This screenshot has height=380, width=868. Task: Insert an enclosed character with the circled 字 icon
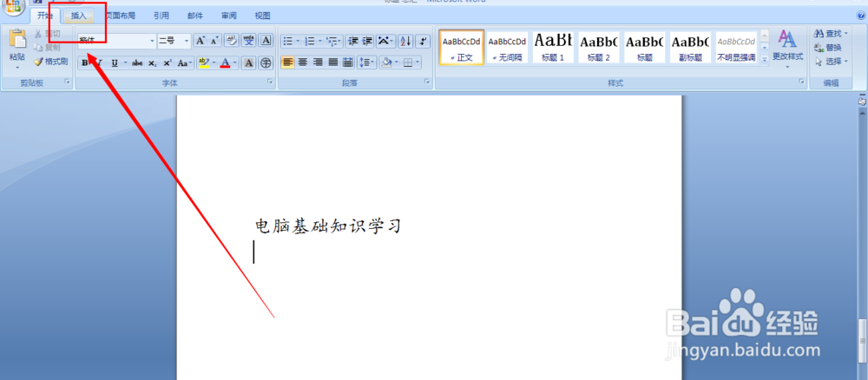click(266, 63)
